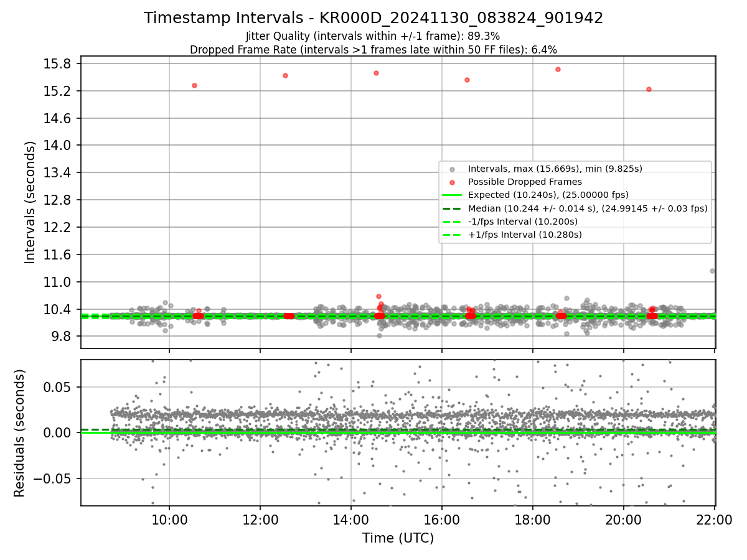This screenshot has height=560, width=747.
Task: Click the red dropped-frame point near 12:30 UTC
Action: pyautogui.click(x=285, y=75)
